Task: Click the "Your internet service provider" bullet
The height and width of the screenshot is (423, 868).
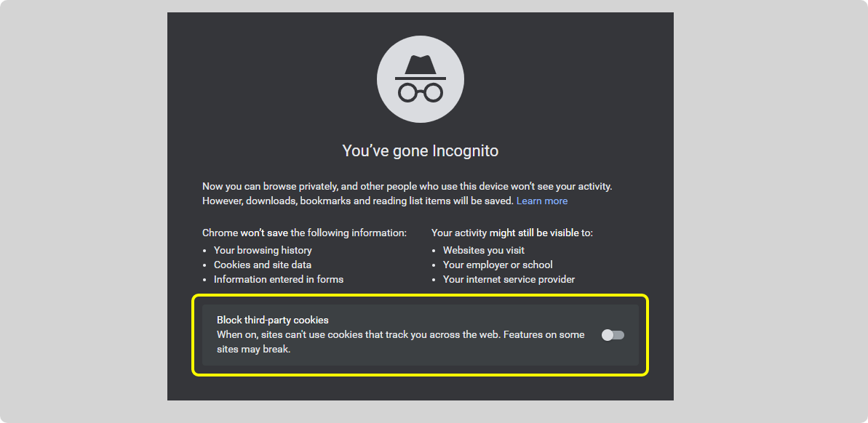Action: pos(509,279)
